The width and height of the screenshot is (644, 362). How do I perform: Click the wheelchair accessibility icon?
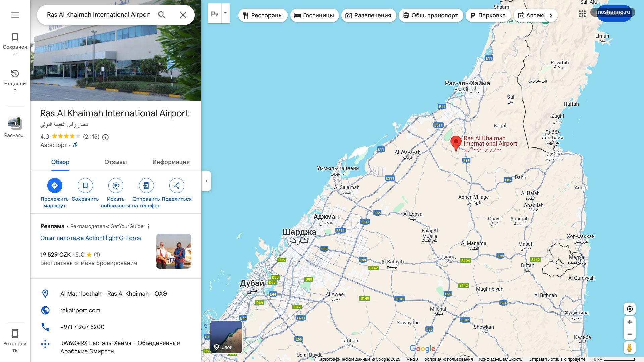(76, 145)
